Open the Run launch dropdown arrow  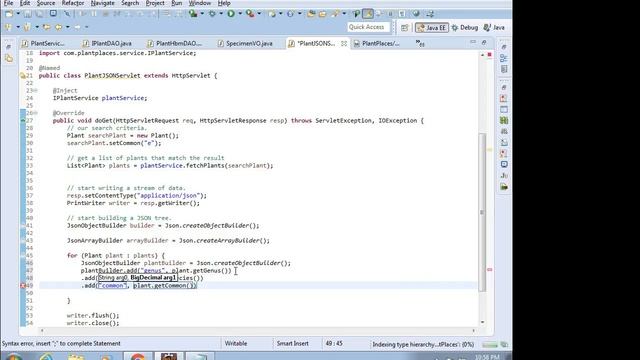pos(240,14)
